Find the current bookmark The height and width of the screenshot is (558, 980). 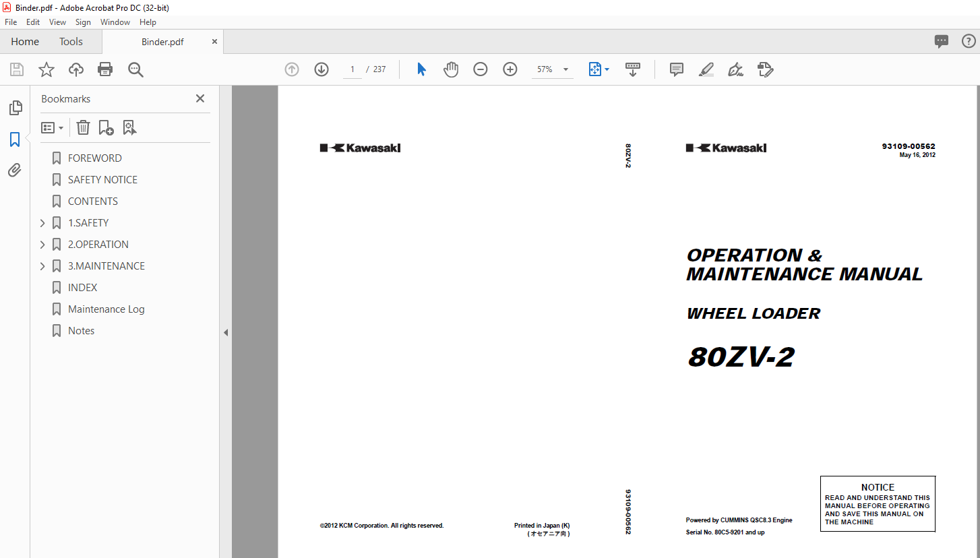tap(129, 127)
